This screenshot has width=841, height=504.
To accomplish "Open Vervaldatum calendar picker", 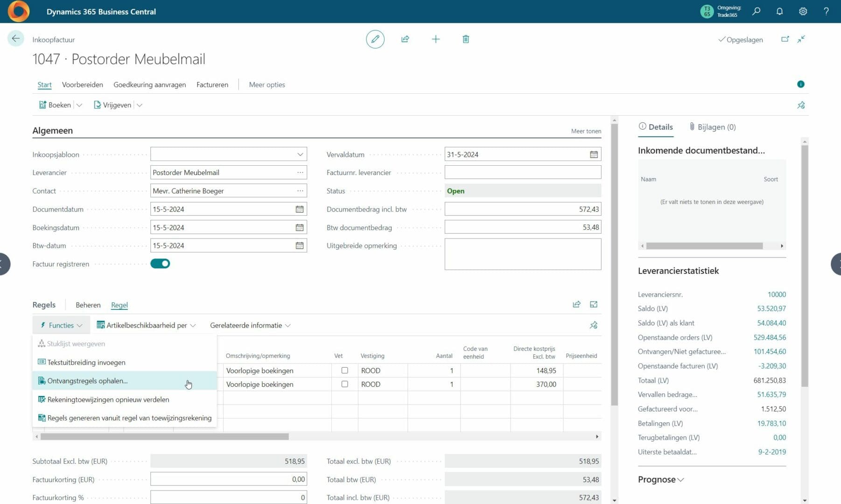I will click(594, 154).
